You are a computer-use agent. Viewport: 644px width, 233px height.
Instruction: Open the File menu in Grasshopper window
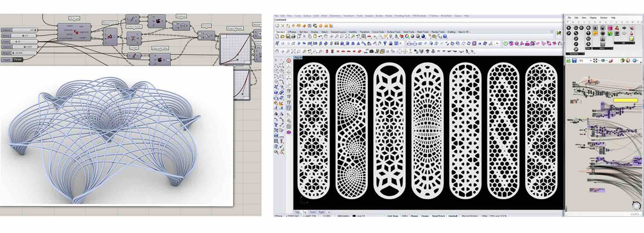point(569,18)
